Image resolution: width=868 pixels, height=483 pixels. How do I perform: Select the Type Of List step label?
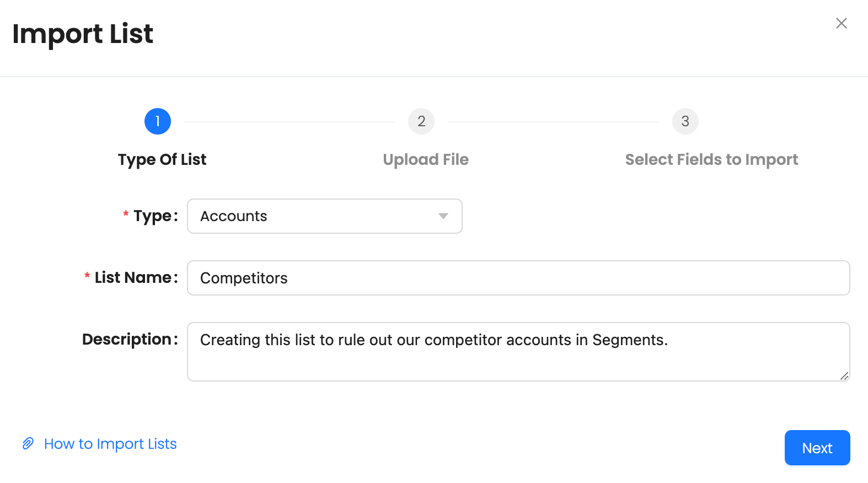click(x=162, y=159)
